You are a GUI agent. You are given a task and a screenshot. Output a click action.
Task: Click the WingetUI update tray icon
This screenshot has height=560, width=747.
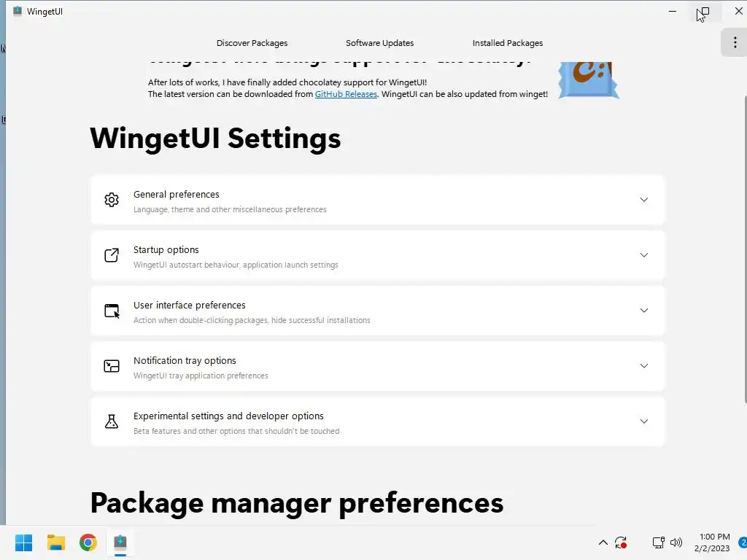click(621, 542)
